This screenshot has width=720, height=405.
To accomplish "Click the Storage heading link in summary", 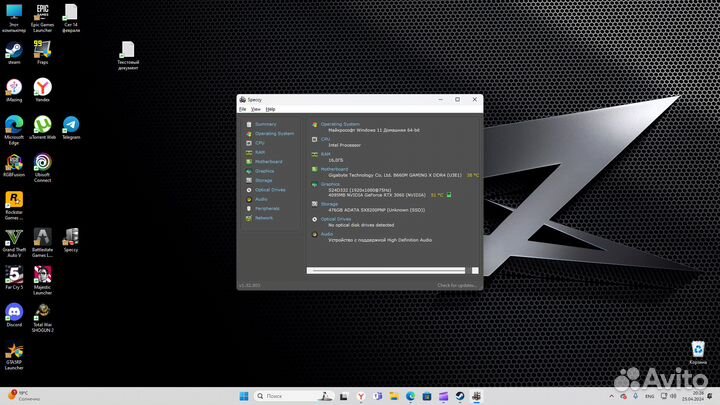I will (x=329, y=204).
